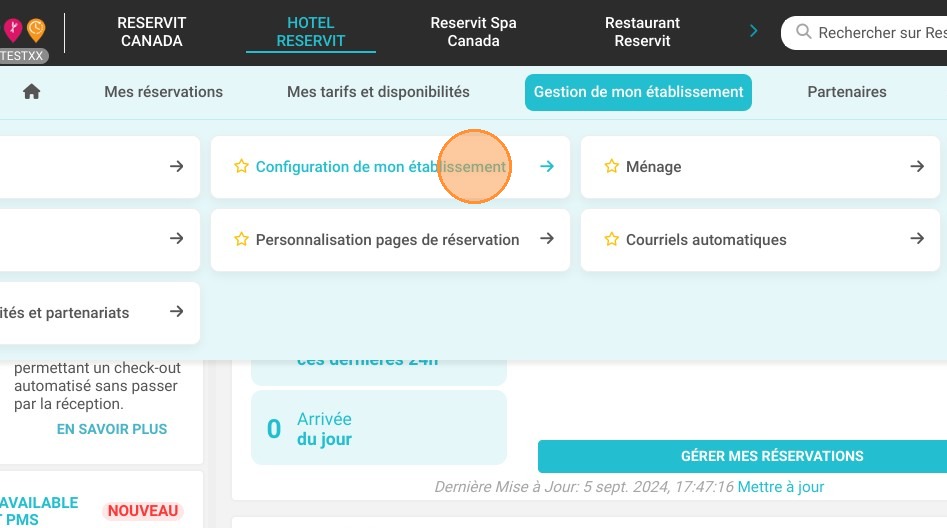
Task: Go to the home icon
Action: pos(31,92)
